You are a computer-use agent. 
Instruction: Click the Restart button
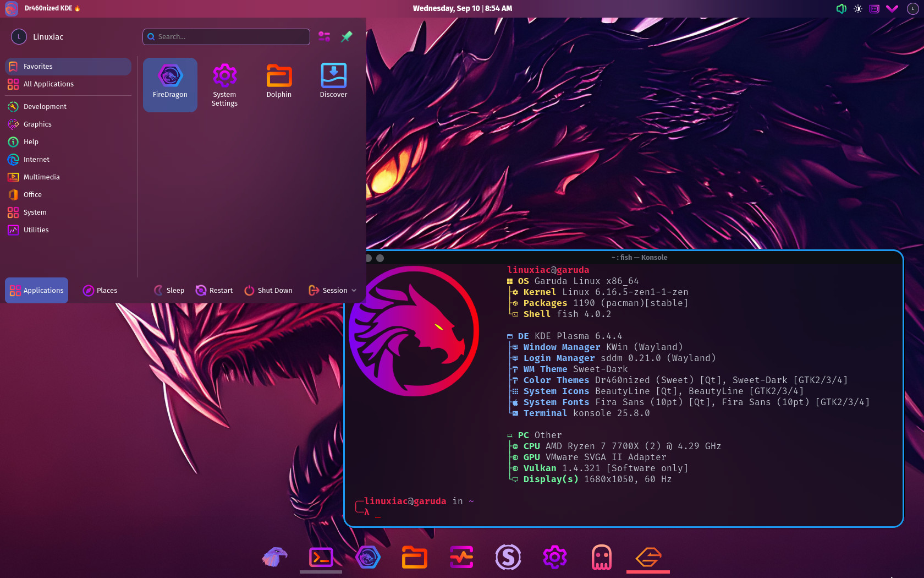tap(215, 291)
